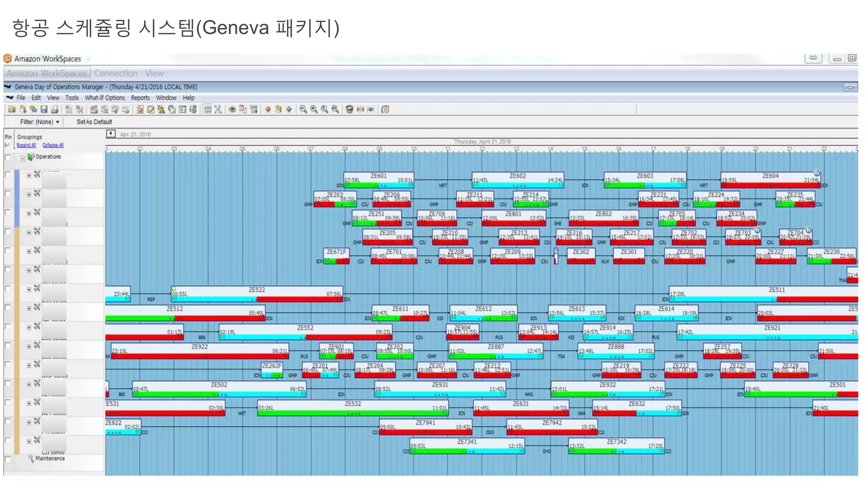
Task: Click the tree hierarchy toolbar icon
Action: pos(218,109)
